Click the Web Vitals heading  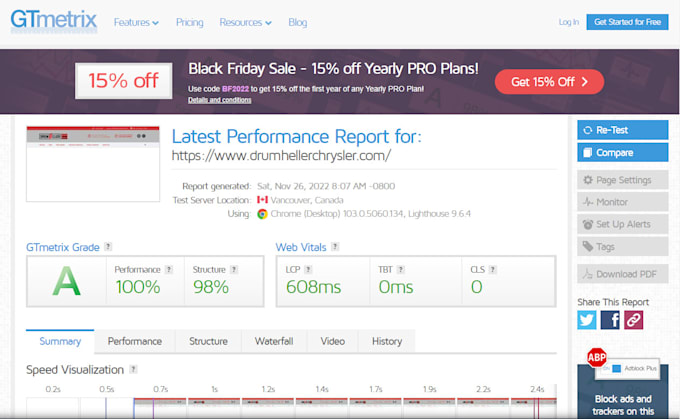[x=301, y=247]
